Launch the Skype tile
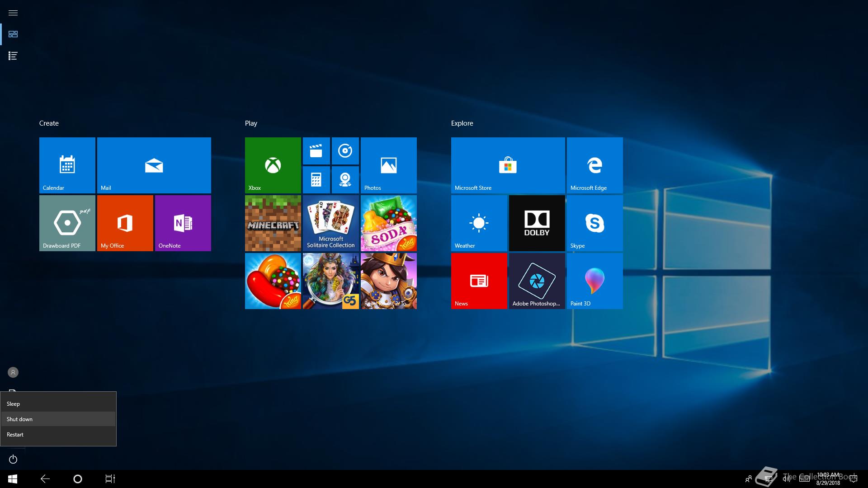This screenshot has height=488, width=868. [595, 223]
